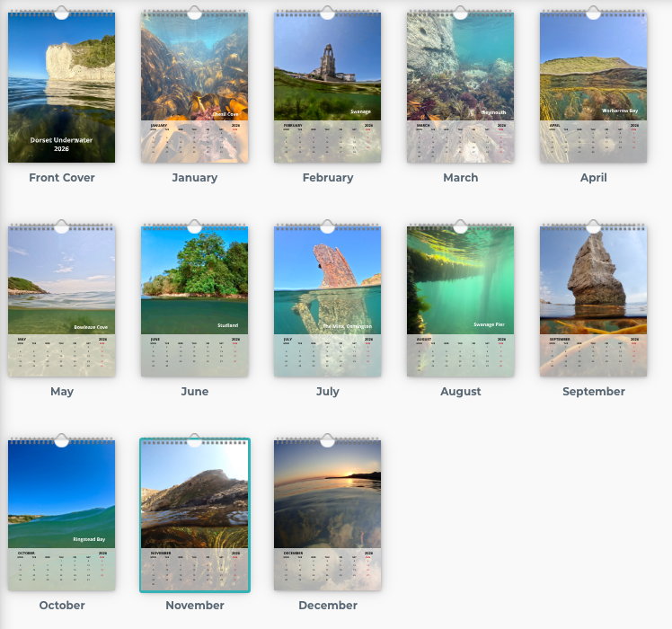Click the "Front Cover" label
The width and height of the screenshot is (672, 629).
[62, 178]
